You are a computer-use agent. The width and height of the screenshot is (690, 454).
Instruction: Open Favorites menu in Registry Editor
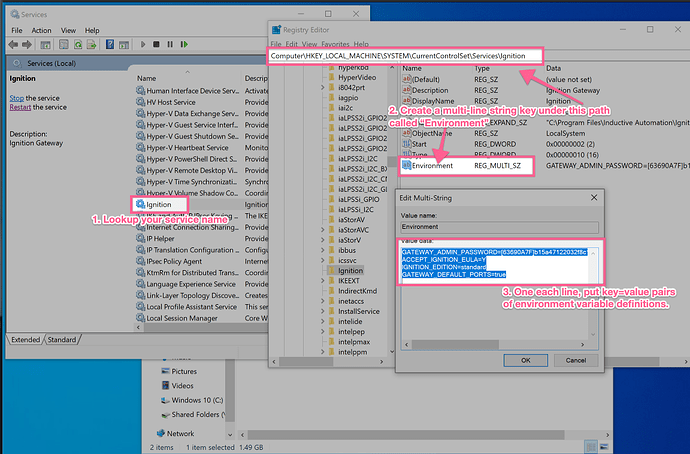coord(335,44)
